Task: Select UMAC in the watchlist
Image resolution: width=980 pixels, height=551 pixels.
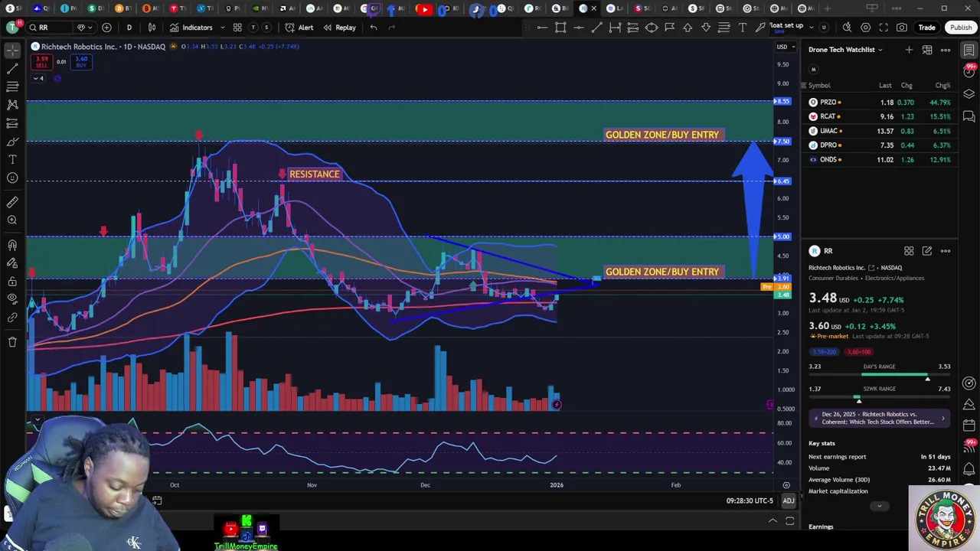Action: pyautogui.click(x=880, y=131)
